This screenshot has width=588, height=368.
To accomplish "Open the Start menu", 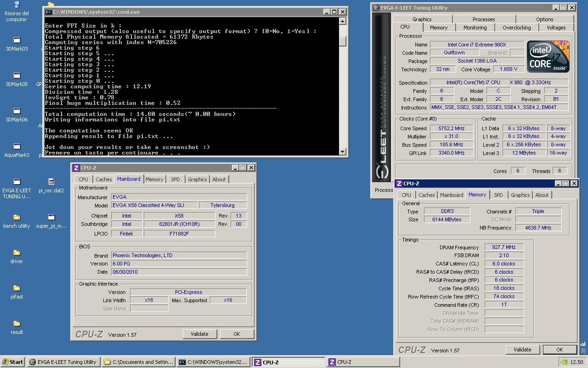I will (13, 362).
